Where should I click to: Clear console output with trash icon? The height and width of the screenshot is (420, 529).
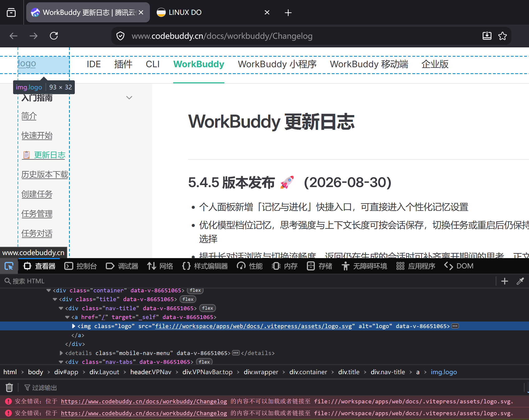pos(9,388)
